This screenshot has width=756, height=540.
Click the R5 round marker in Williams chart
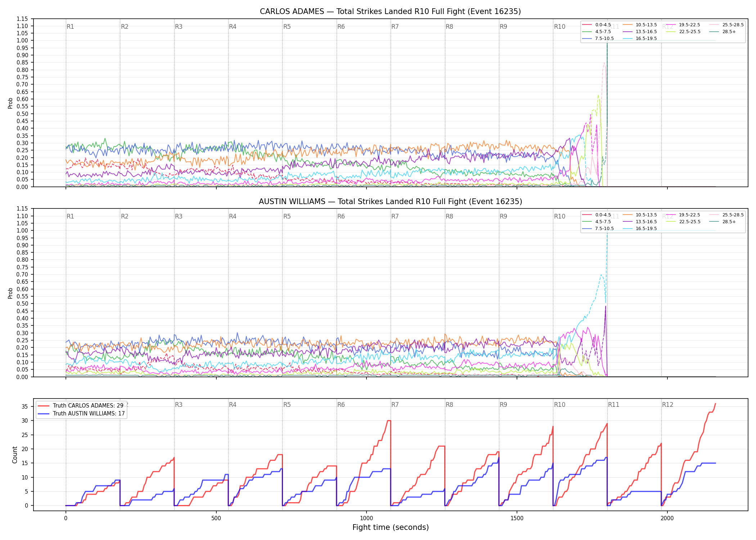[x=287, y=216]
